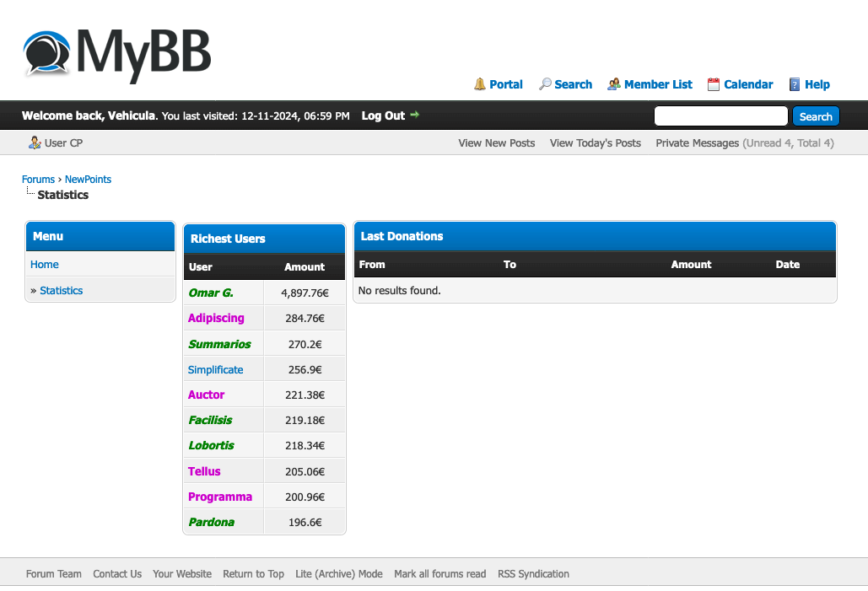Focus the search text field
The image size is (868, 591).
tap(720, 116)
